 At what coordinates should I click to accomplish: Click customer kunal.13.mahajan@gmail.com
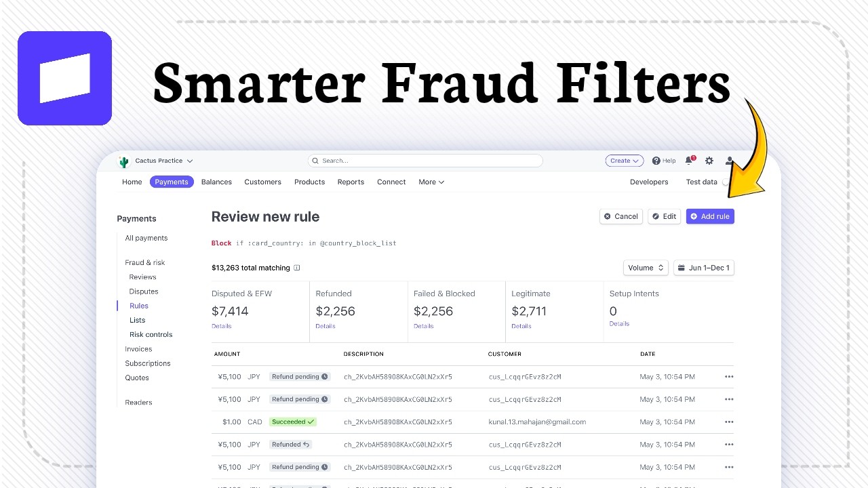pos(537,422)
